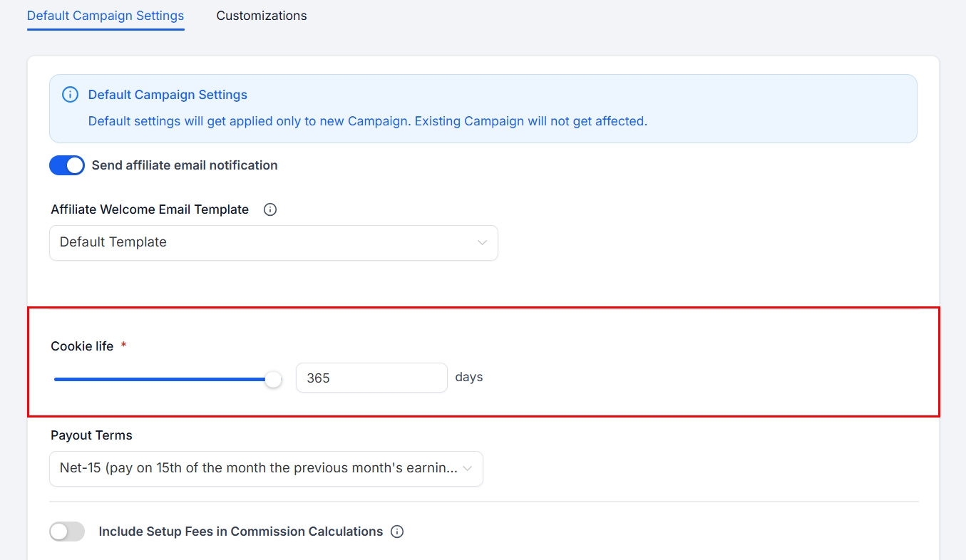Click the Send affiliate email notification label
The height and width of the screenshot is (560, 966).
pyautogui.click(x=185, y=165)
